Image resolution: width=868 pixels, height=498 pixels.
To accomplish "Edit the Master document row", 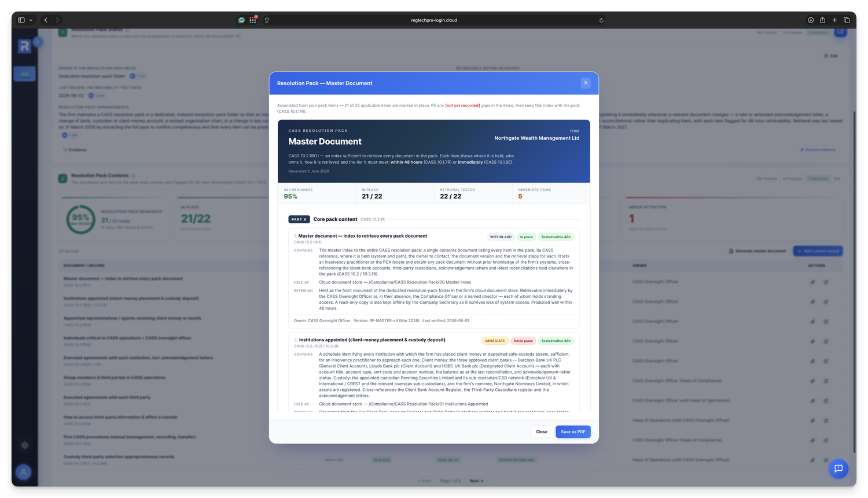I will (826, 282).
